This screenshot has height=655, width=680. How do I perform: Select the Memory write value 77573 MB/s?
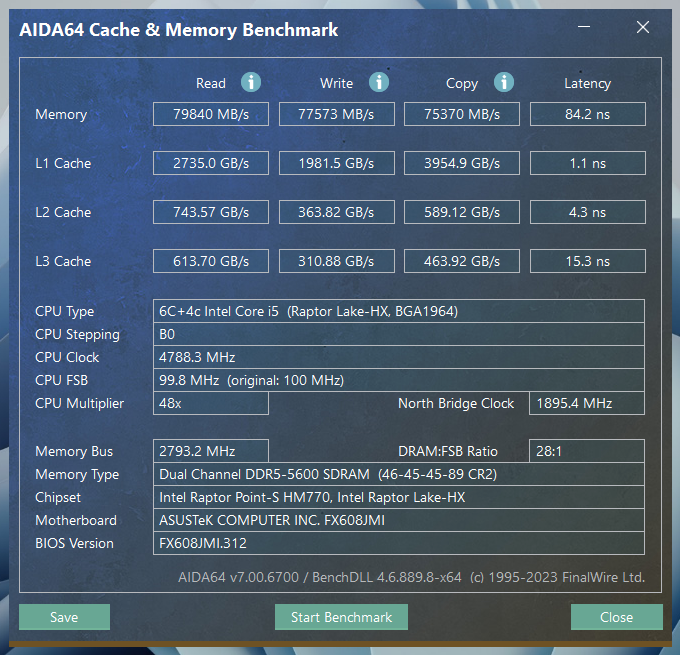click(337, 114)
